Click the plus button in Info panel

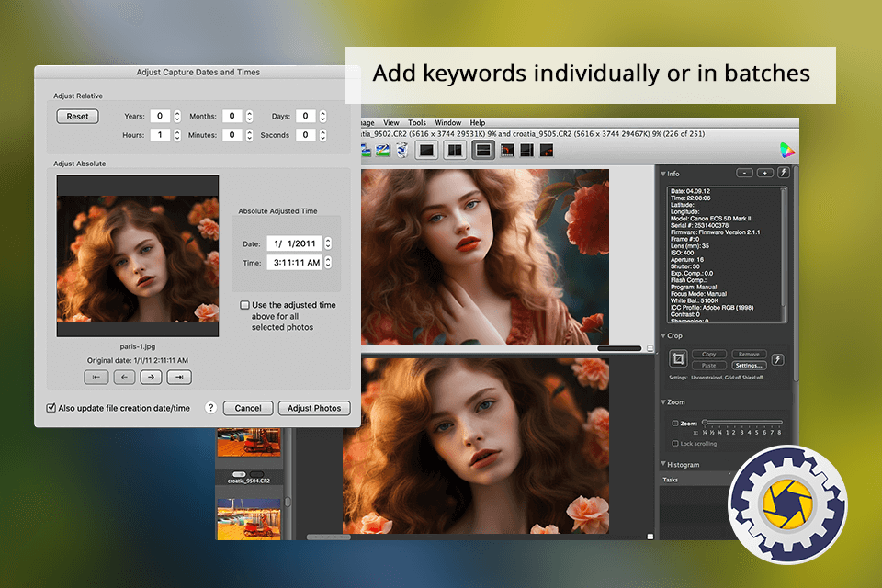pos(764,173)
